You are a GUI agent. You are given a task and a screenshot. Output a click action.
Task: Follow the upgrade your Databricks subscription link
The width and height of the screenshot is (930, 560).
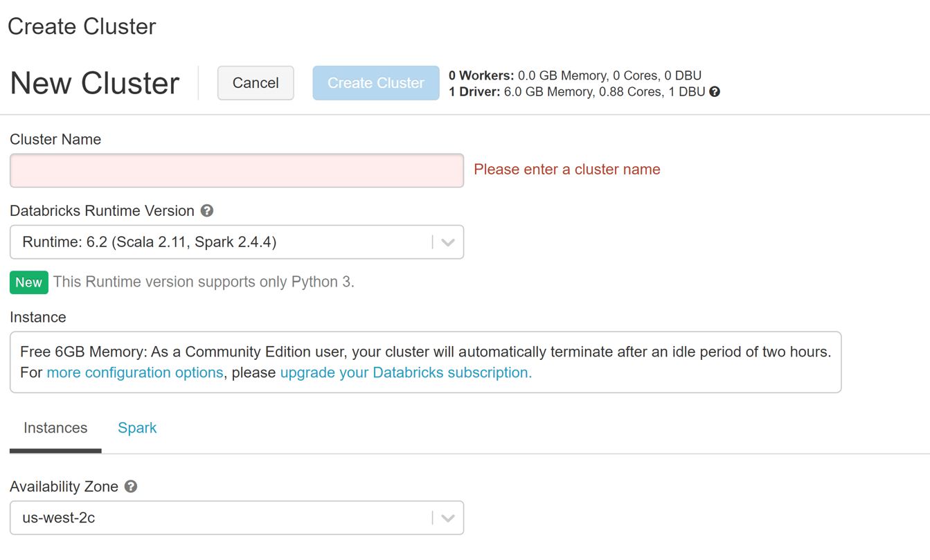pos(404,372)
